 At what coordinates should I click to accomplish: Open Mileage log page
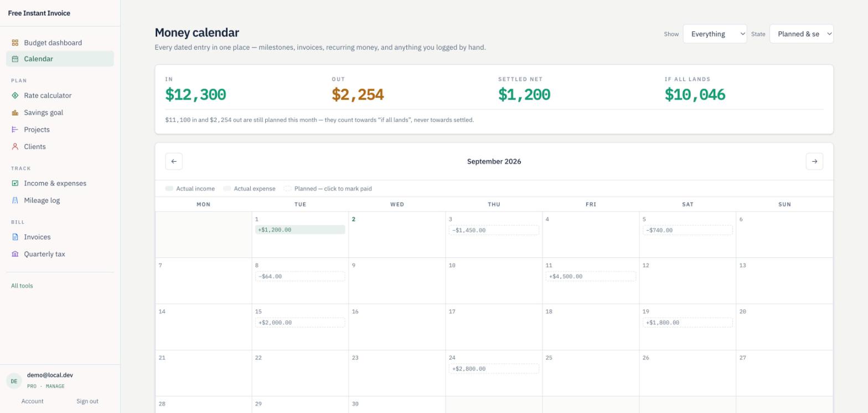60,200
